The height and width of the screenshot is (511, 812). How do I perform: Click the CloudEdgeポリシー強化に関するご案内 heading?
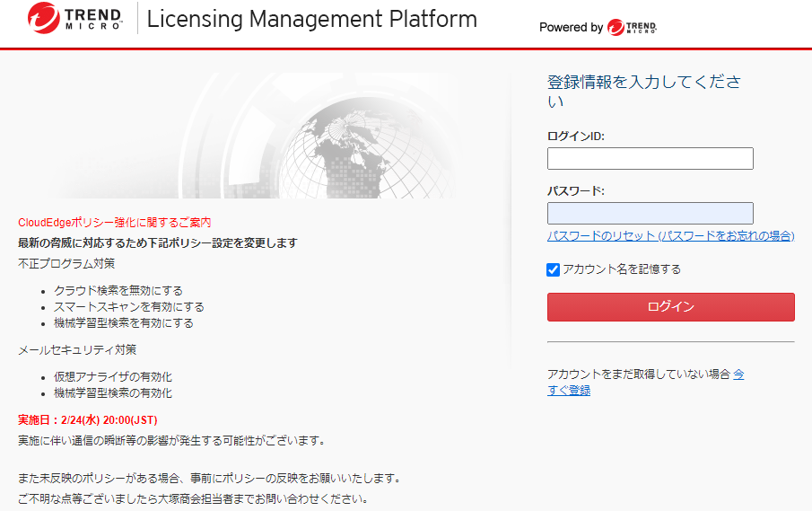click(115, 223)
